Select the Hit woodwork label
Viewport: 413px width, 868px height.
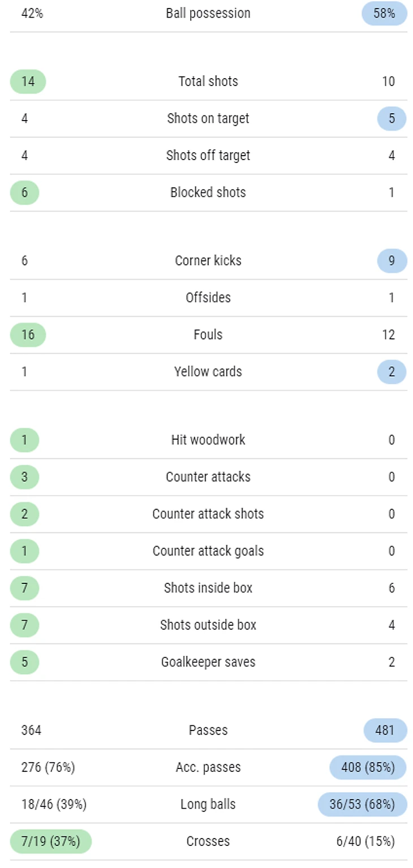point(208,440)
